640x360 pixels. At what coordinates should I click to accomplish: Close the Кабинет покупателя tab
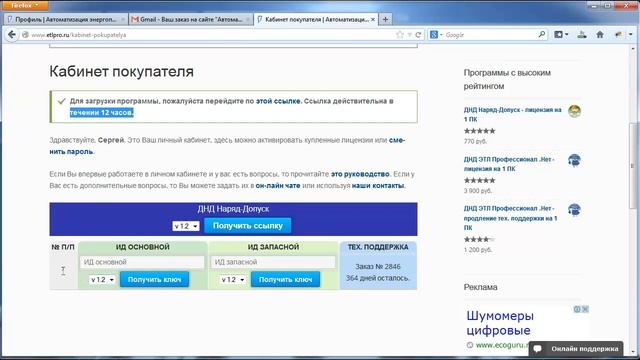coord(373,19)
